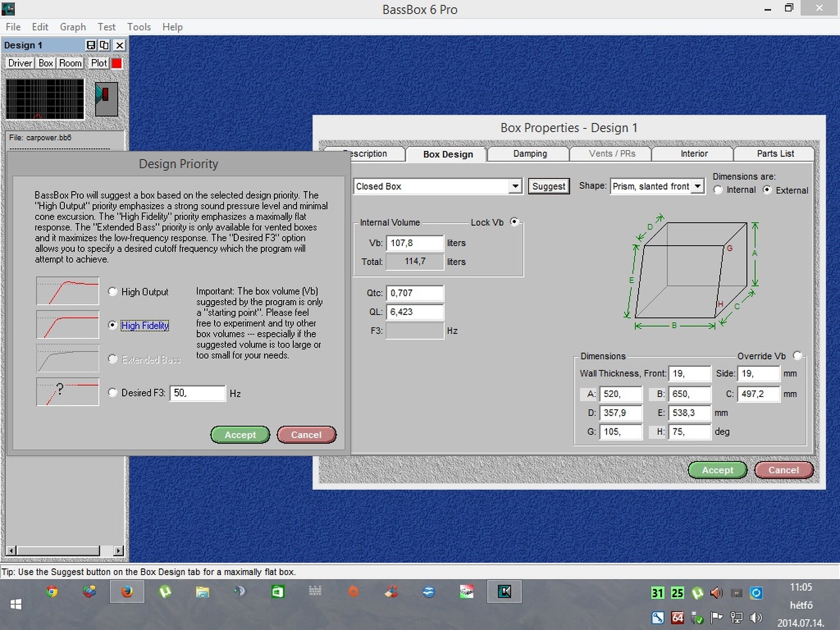The image size is (840, 630).
Task: Click Cancel in Design Priority dialog
Action: (x=306, y=434)
